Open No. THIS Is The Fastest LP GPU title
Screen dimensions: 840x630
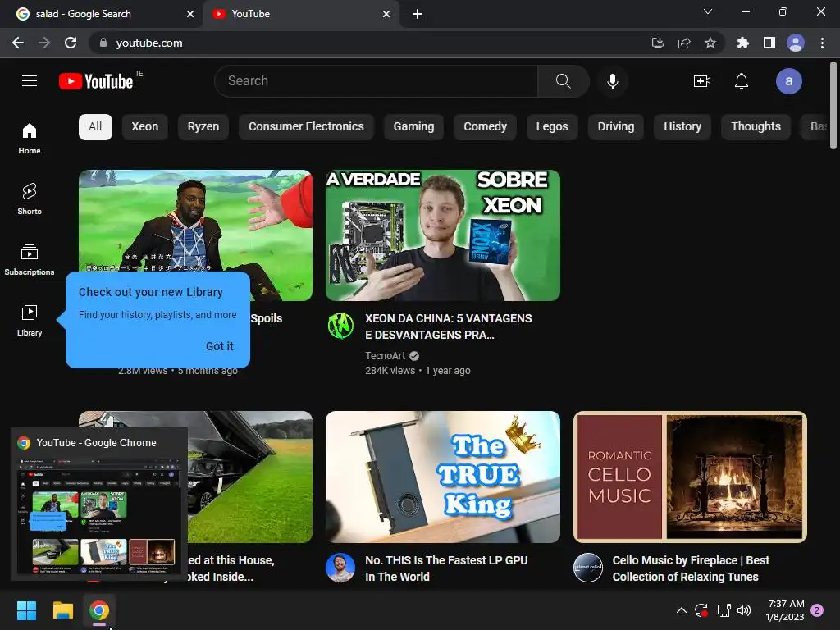(x=446, y=568)
